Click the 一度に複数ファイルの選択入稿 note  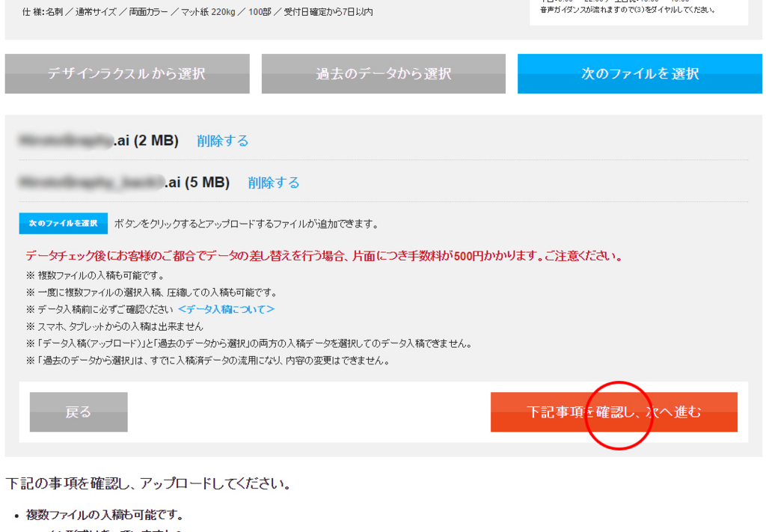[151, 293]
